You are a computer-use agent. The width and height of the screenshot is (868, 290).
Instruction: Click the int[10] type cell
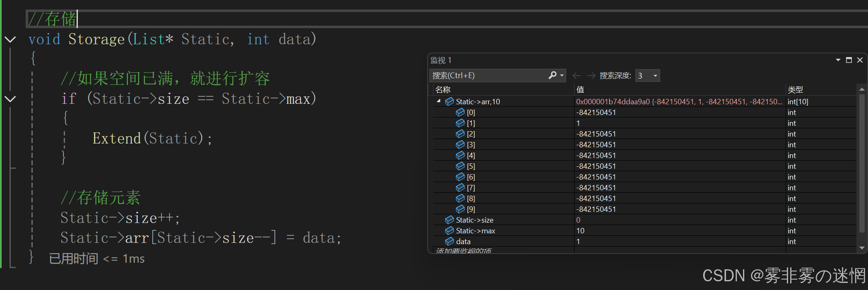(798, 102)
